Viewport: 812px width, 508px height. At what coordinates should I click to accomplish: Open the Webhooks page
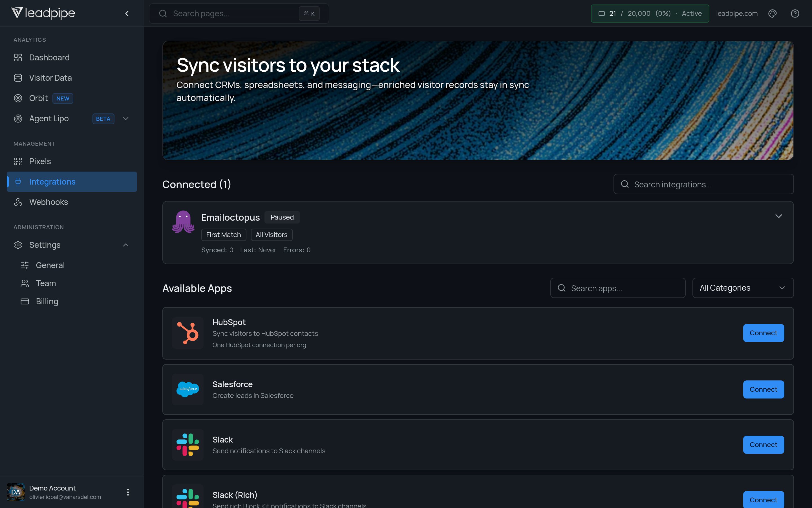(x=72, y=202)
